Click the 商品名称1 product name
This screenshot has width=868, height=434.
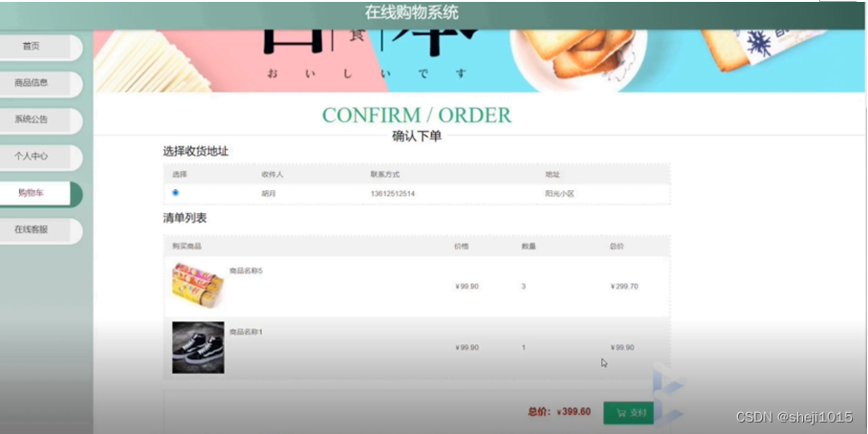(246, 332)
